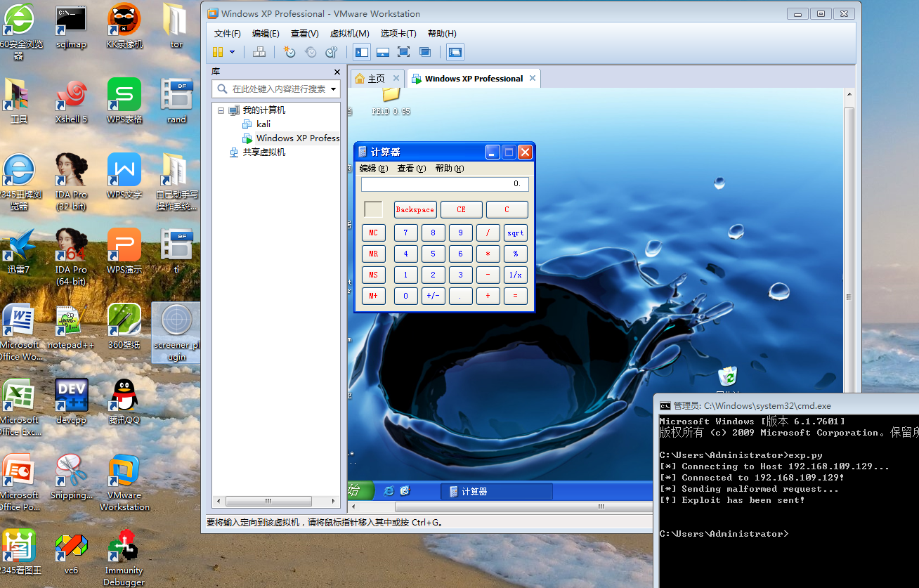The width and height of the screenshot is (919, 588).
Task: Click the M+ calculator button
Action: point(374,296)
